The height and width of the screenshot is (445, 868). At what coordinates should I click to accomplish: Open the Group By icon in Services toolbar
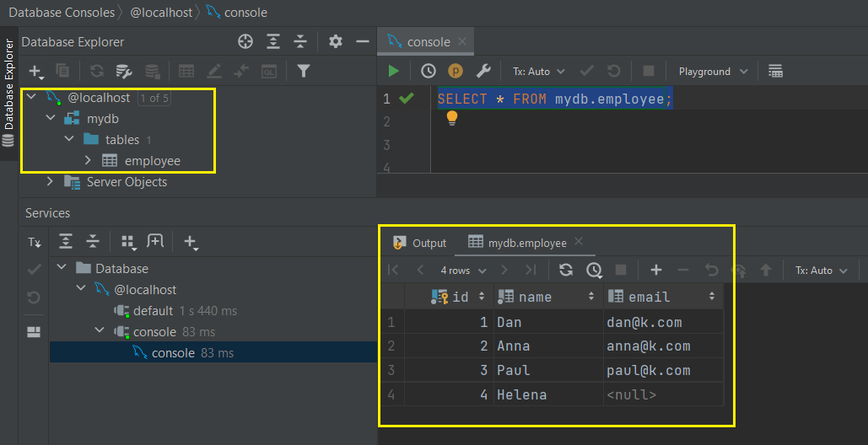click(128, 242)
